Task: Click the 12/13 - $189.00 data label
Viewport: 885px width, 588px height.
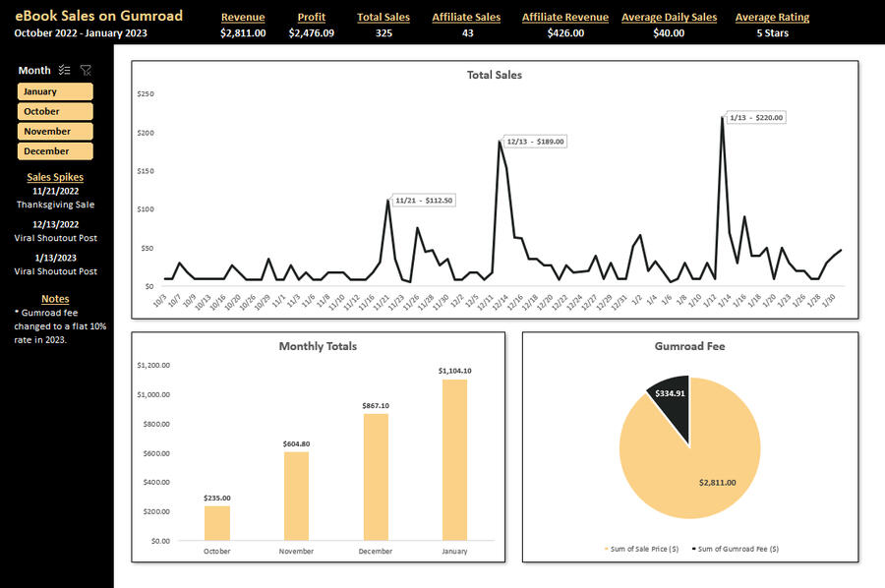Action: (x=535, y=142)
